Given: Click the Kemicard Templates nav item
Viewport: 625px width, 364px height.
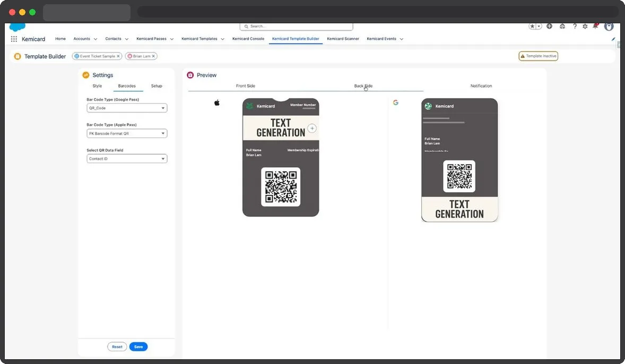Looking at the screenshot, I should click(x=199, y=39).
